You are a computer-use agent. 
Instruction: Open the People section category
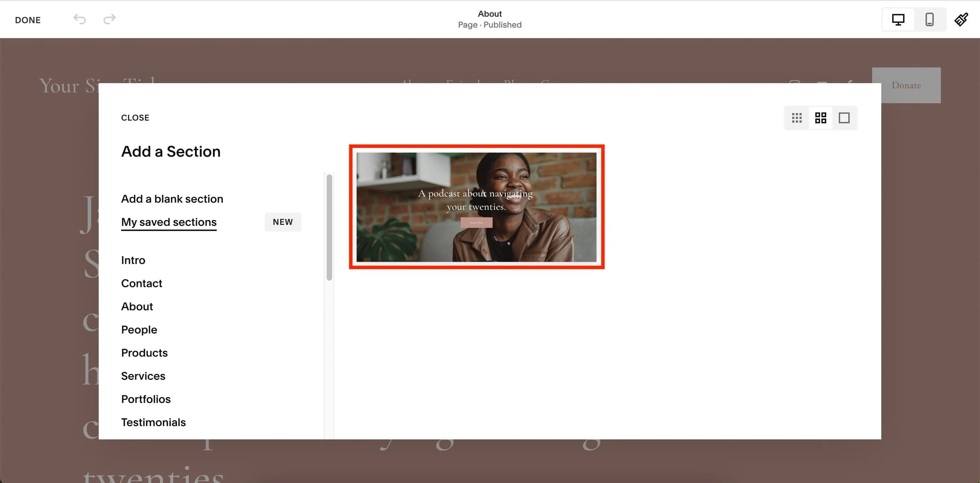point(139,330)
